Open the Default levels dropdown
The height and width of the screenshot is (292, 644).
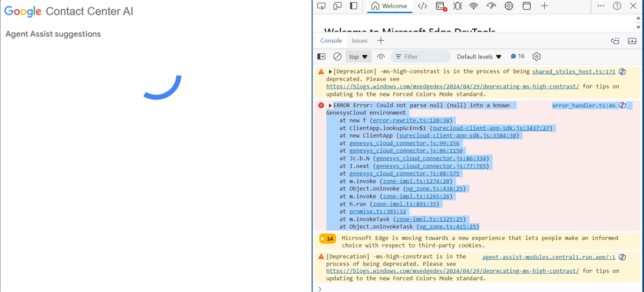[x=479, y=56]
